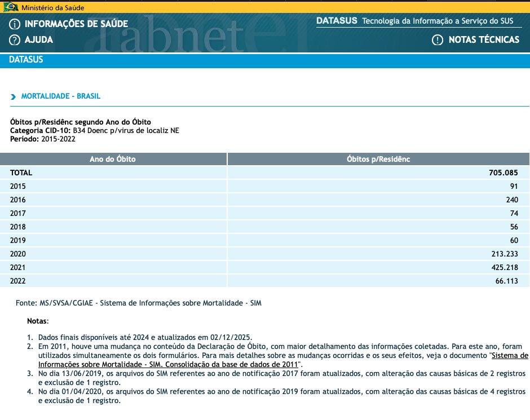Select the value 91 for 2015
This screenshot has width=530, height=420.
tap(514, 186)
